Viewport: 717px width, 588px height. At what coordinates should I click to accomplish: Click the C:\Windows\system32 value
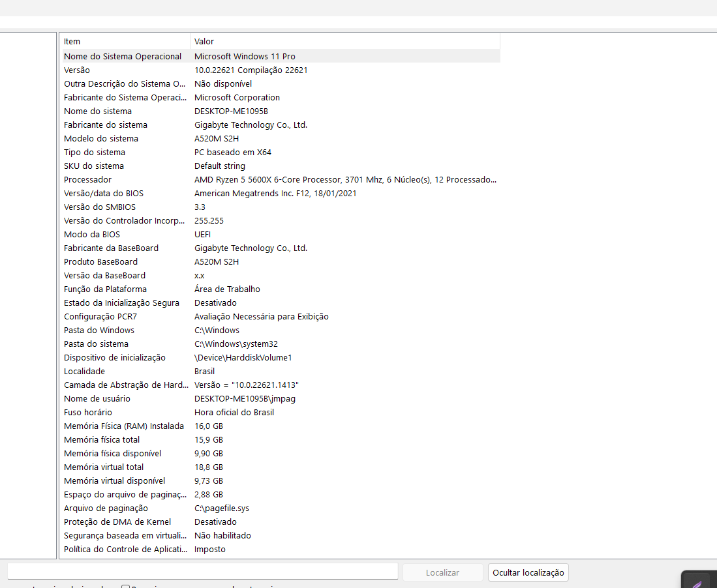(236, 344)
